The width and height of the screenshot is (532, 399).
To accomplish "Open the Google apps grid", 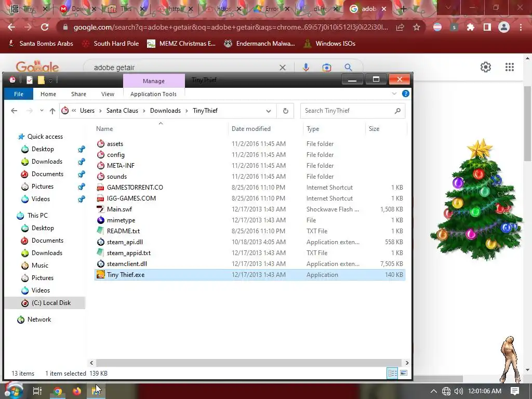I will coord(510,67).
